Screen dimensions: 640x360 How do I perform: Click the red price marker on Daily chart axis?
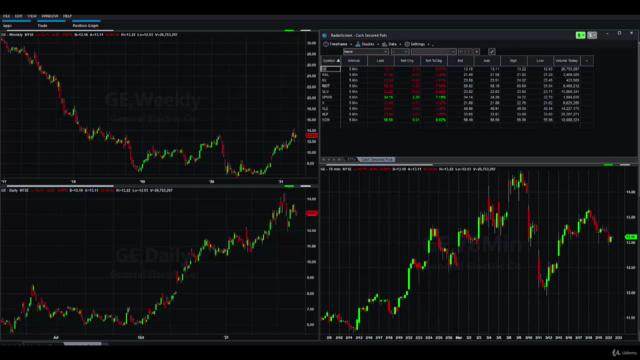pos(311,213)
